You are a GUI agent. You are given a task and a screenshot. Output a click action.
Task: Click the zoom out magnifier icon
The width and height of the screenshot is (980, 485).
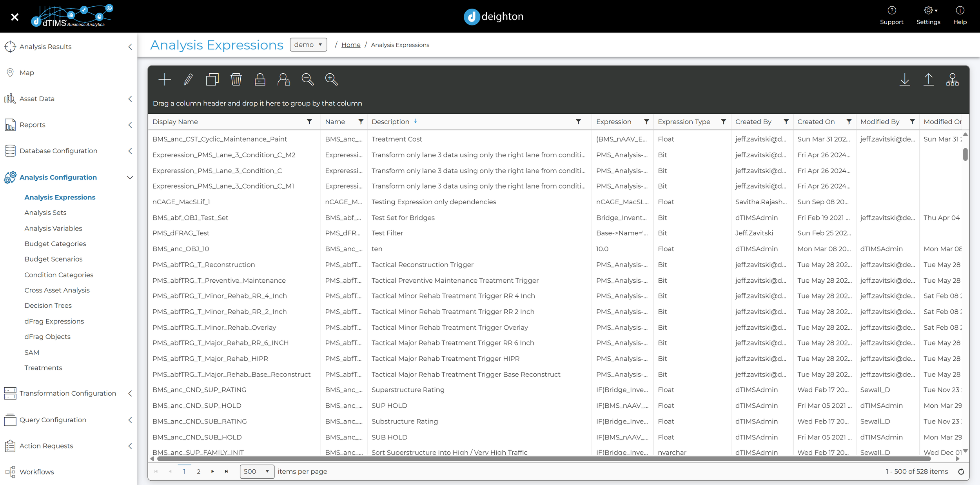click(x=307, y=80)
